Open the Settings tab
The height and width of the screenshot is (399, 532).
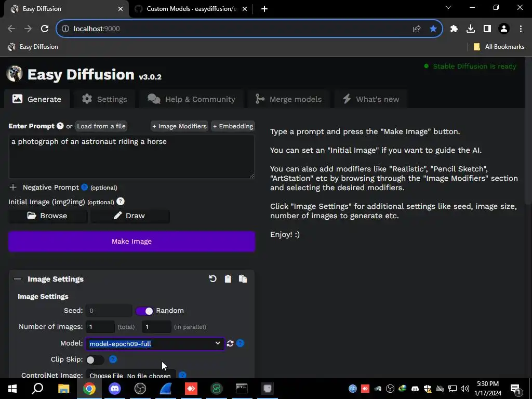pyautogui.click(x=104, y=99)
